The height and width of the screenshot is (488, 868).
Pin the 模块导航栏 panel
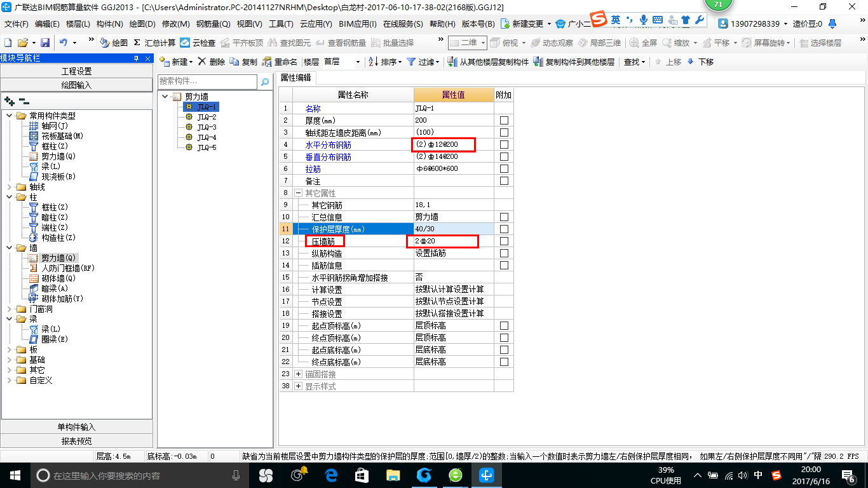click(x=135, y=58)
